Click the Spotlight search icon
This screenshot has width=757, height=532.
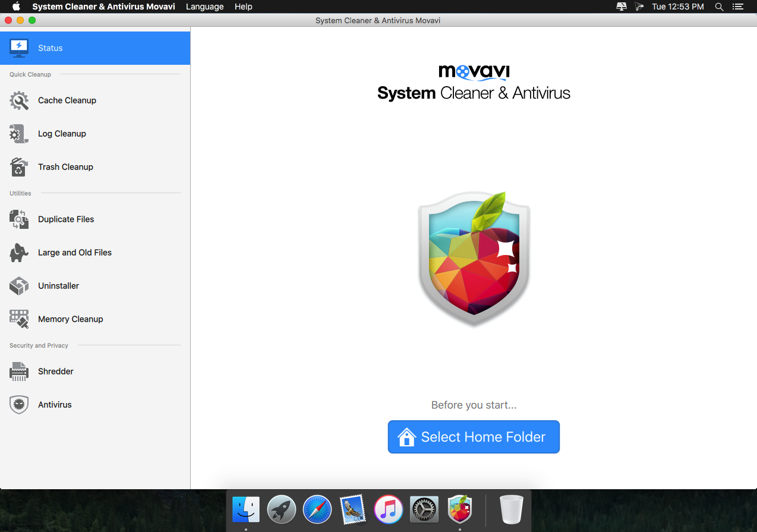(x=719, y=7)
